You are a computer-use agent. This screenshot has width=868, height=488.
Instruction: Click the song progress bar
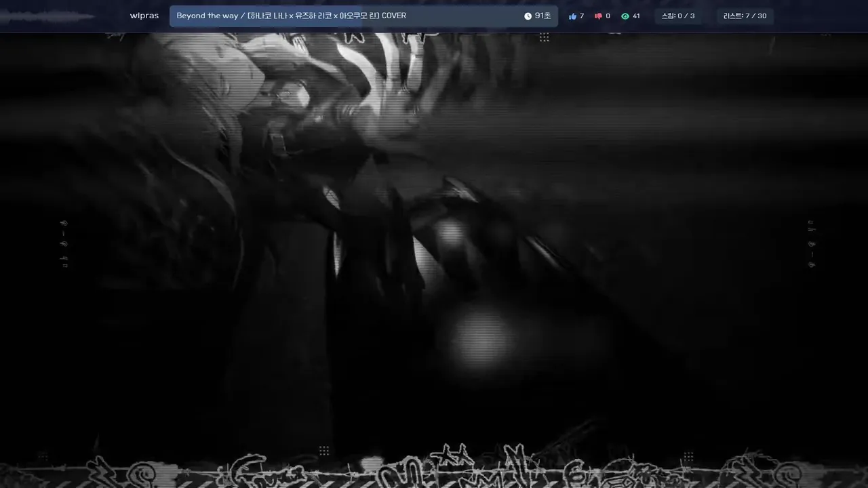[x=363, y=16]
